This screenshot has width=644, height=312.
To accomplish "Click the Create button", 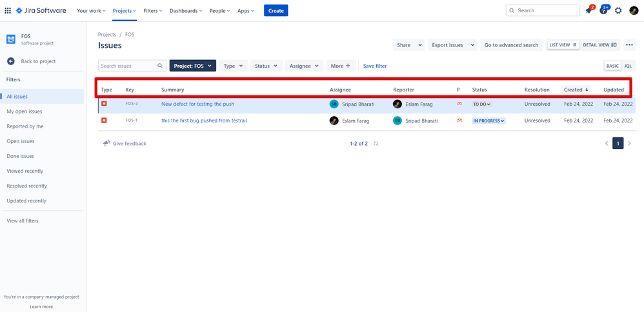I will point(276,11).
